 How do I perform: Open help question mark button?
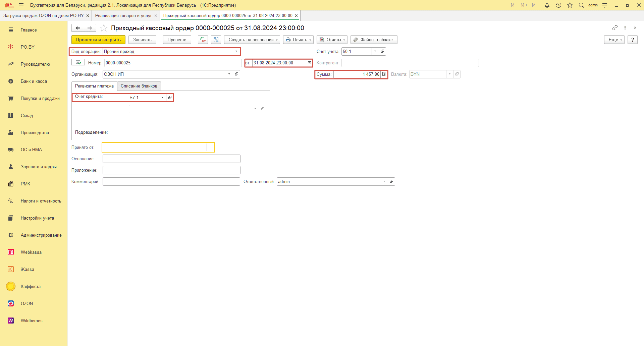click(633, 40)
